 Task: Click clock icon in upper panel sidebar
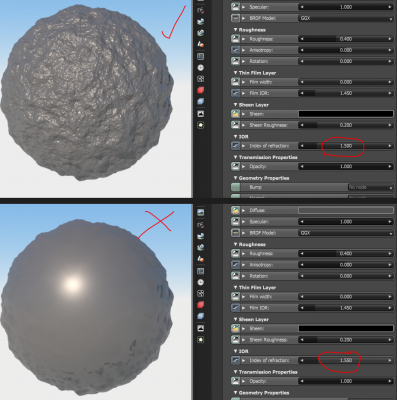[x=200, y=68]
